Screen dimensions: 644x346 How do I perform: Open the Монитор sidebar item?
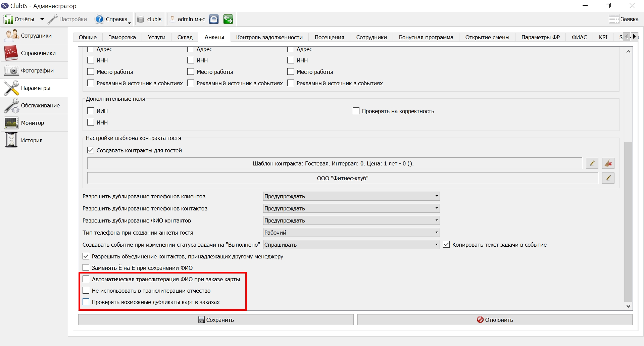[35, 123]
